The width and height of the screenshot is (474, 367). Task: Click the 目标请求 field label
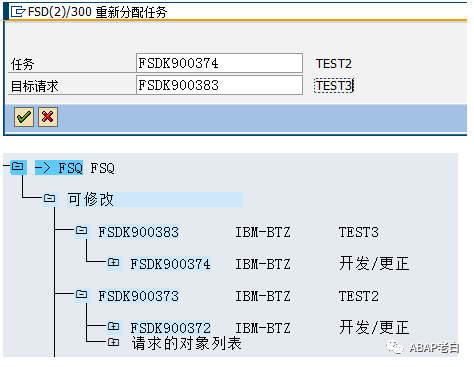pos(35,86)
